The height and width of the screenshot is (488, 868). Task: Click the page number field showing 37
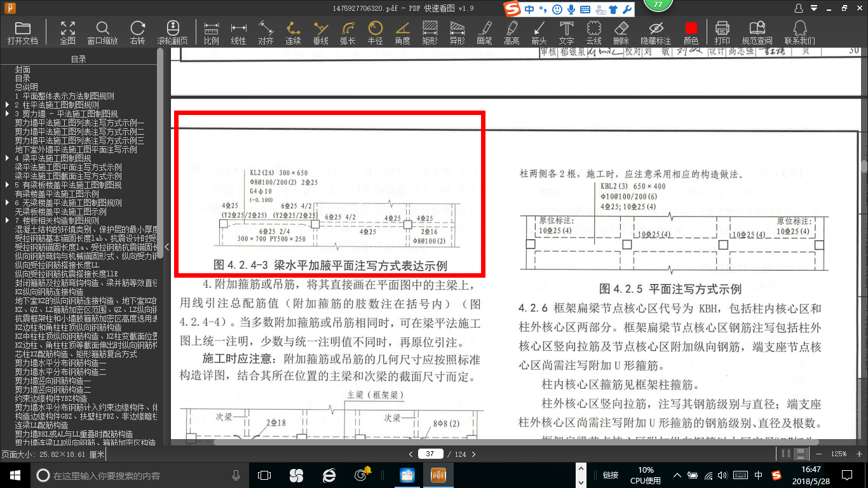click(430, 454)
